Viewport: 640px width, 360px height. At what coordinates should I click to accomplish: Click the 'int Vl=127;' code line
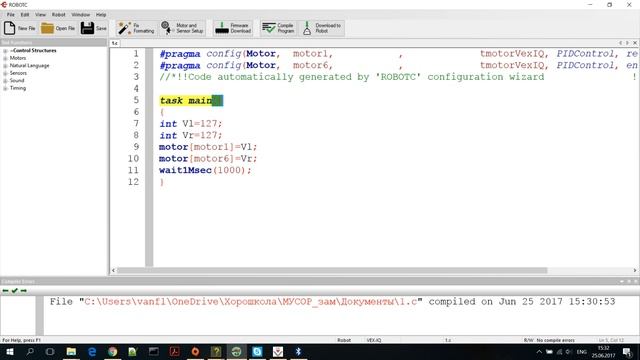(x=191, y=124)
